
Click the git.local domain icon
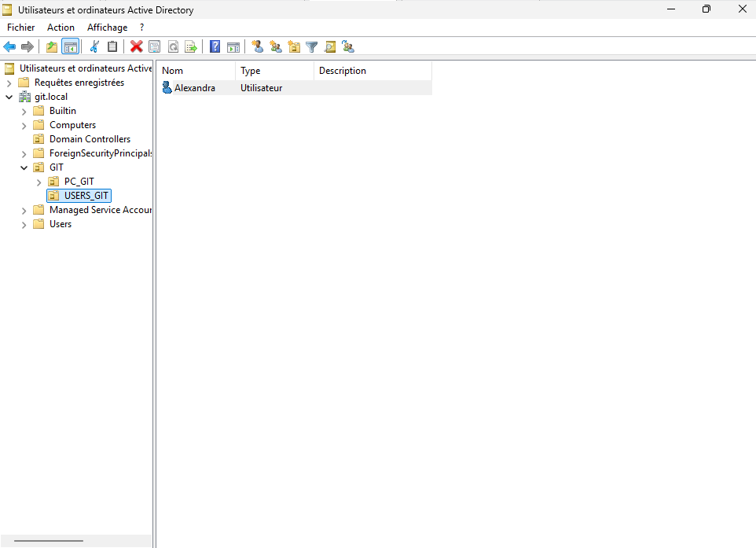tap(24, 97)
